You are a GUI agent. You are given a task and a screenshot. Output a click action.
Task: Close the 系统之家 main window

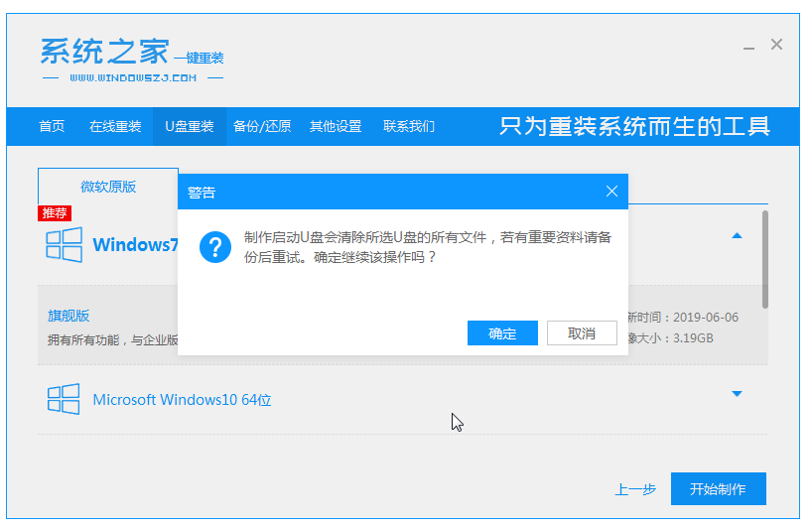tap(776, 45)
